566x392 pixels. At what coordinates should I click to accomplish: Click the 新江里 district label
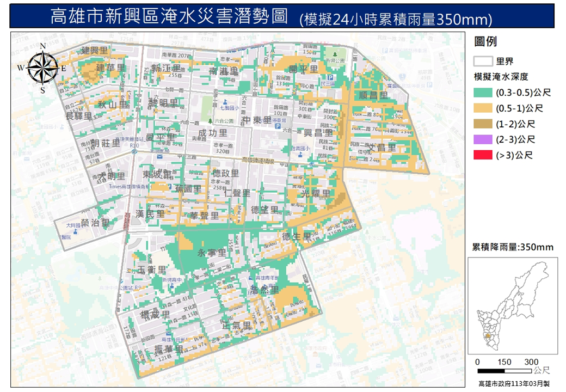coord(166,68)
